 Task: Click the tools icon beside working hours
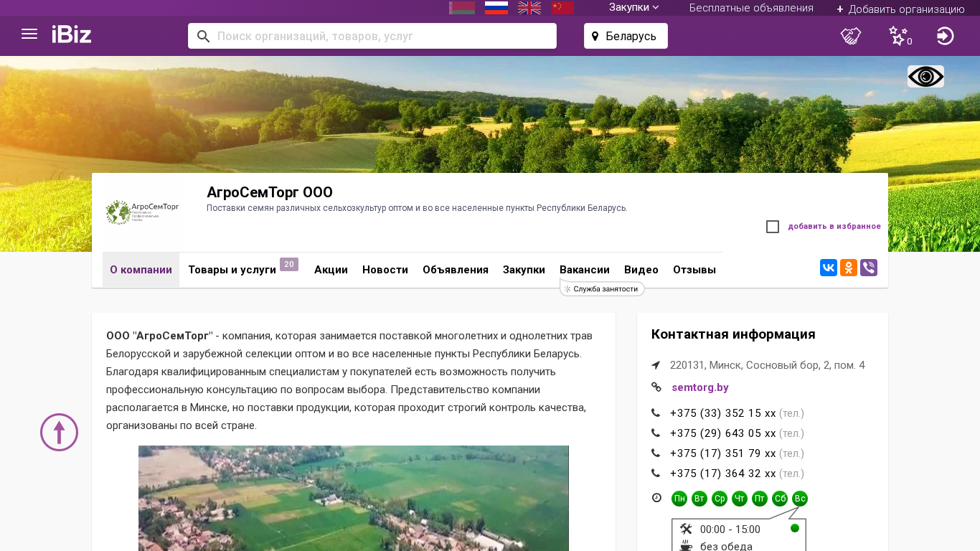click(x=686, y=529)
